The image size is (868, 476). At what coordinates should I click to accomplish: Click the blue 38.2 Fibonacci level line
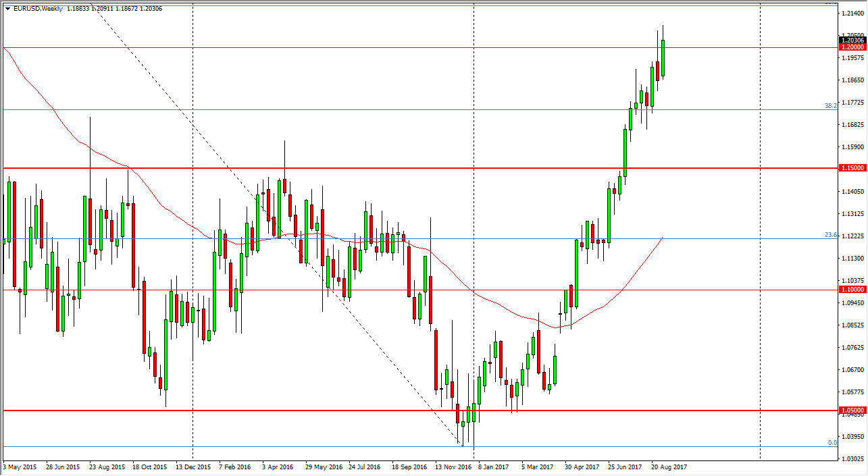405,109
